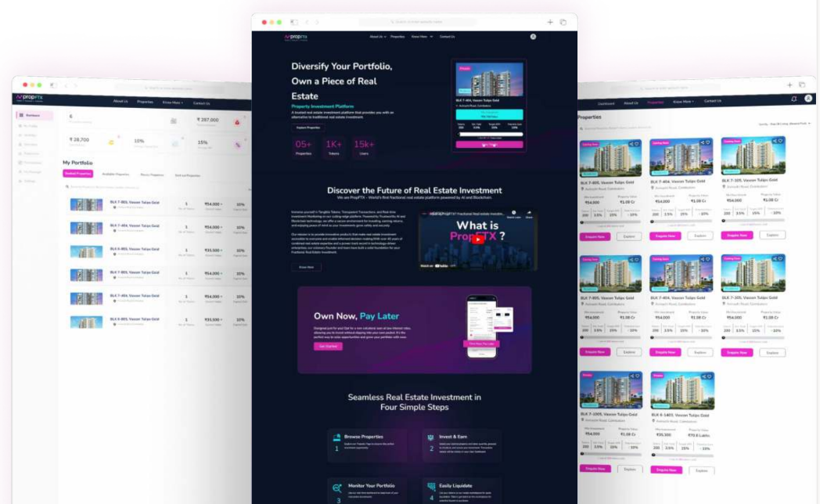
Task: Toggle the heart on the top-row BLK 7-404 card
Action: click(708, 142)
